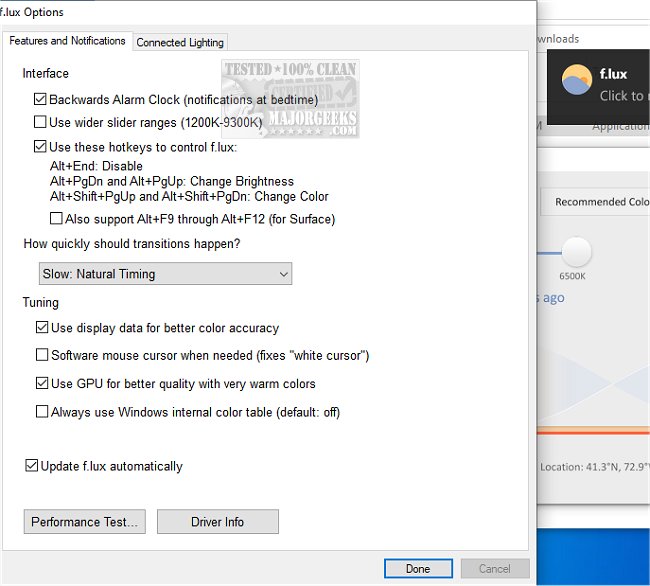Toggle Backwards Alarm Clock checkbox

[x=40, y=99]
